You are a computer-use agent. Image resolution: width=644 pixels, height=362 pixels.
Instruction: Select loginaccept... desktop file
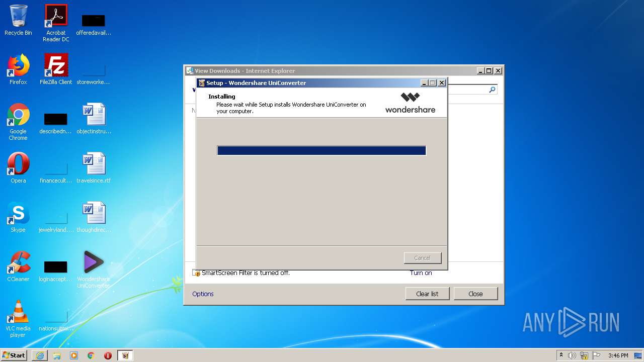[x=56, y=270]
